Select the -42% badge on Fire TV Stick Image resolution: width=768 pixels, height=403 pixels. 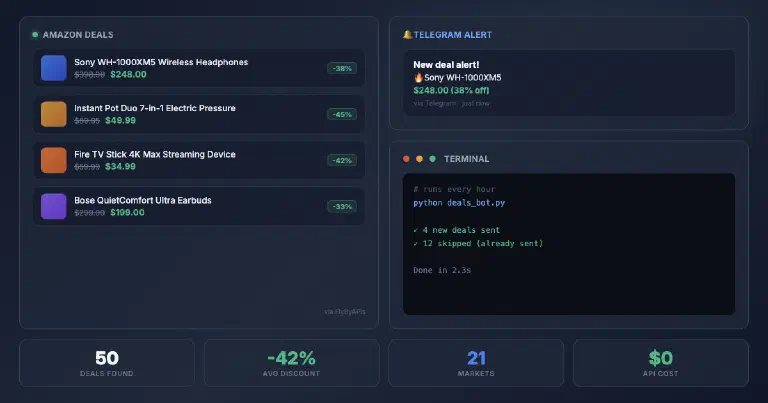[342, 160]
